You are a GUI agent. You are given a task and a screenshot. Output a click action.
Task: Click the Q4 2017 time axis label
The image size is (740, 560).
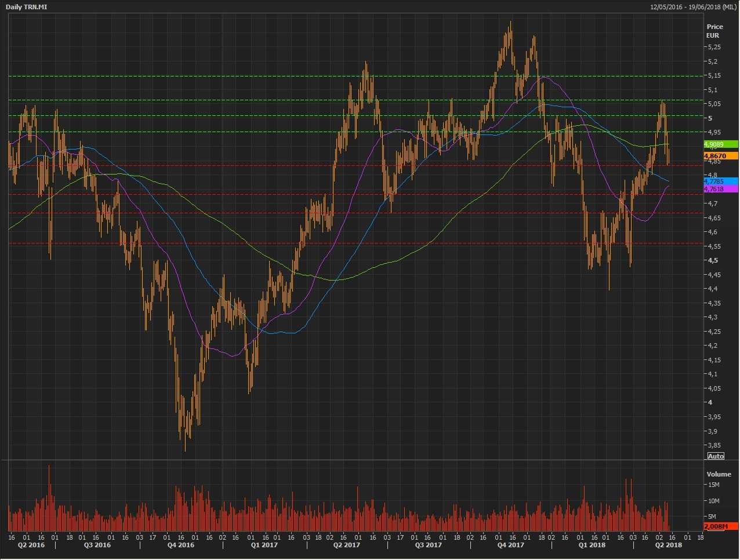(511, 545)
